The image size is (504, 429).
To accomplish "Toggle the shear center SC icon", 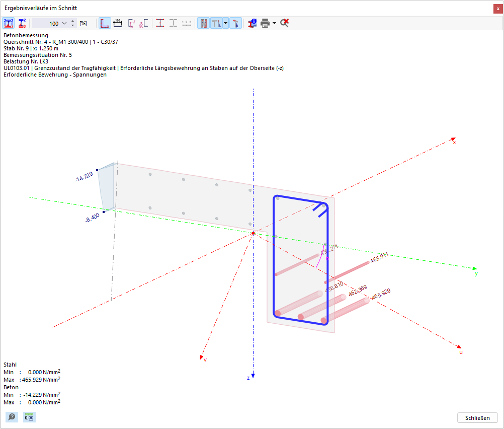I will coord(144,23).
